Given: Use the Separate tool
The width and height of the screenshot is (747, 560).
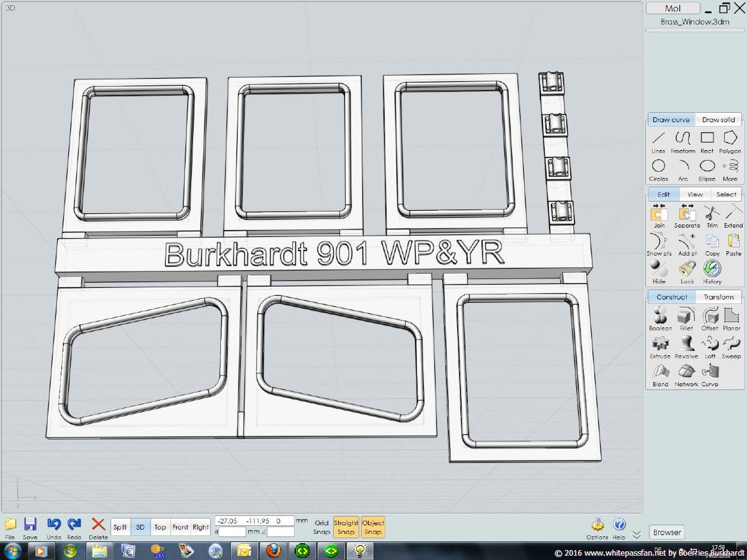Looking at the screenshot, I should 687,216.
